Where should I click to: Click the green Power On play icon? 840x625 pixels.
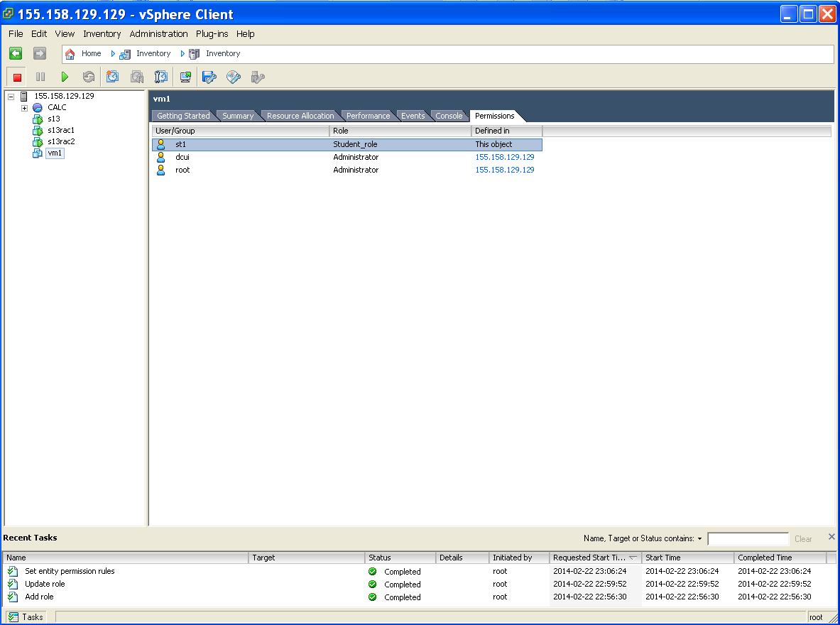pos(65,77)
